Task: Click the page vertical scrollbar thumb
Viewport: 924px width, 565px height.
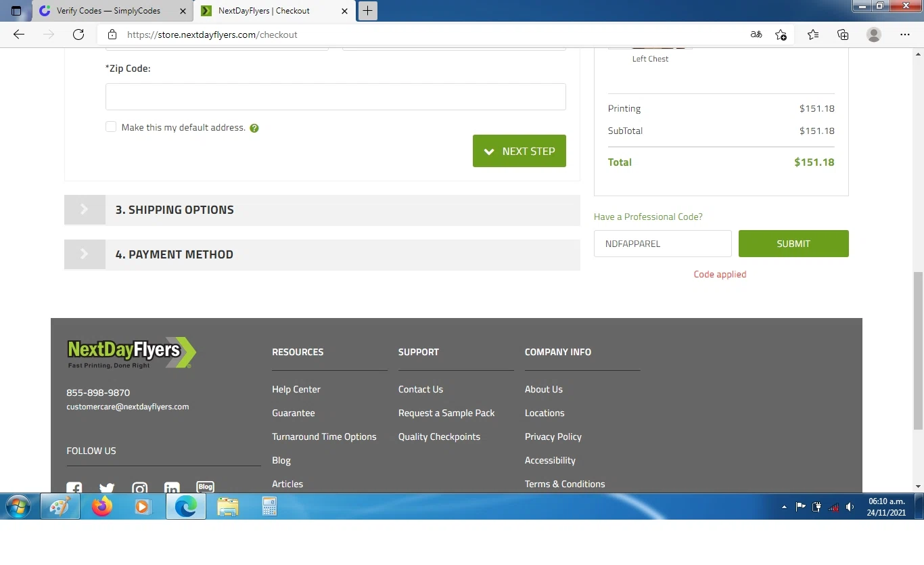Action: (x=918, y=351)
